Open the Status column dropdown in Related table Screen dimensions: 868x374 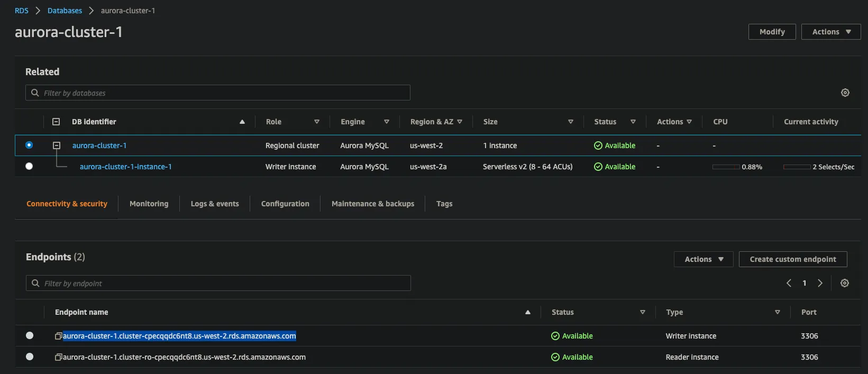tap(633, 122)
